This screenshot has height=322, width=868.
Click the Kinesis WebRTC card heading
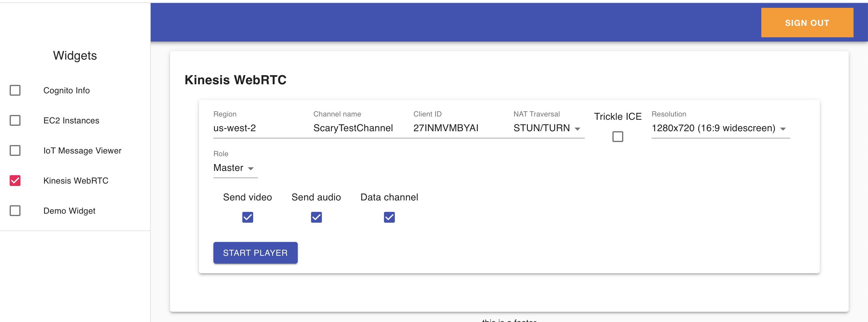(x=235, y=80)
